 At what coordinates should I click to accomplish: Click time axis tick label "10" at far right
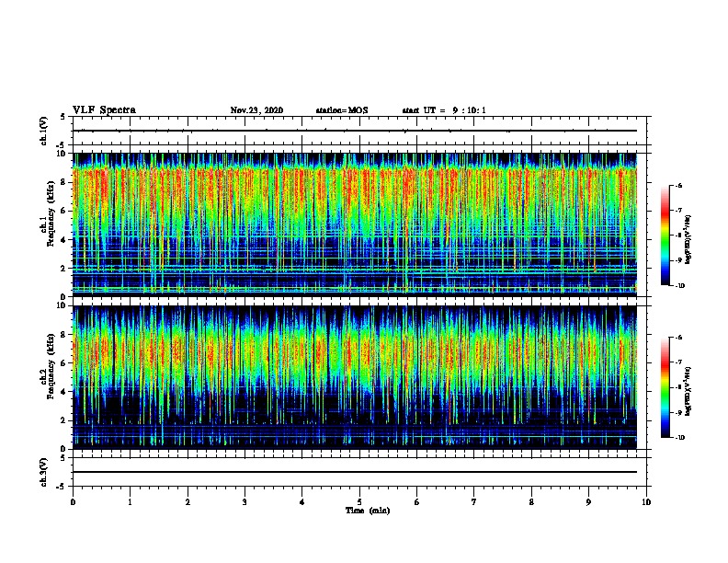pos(646,502)
